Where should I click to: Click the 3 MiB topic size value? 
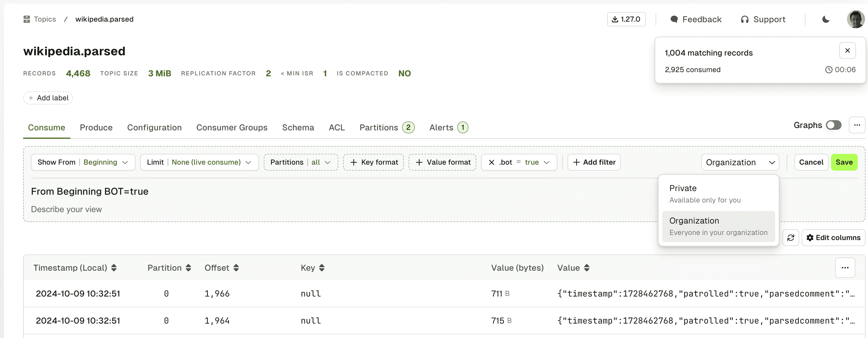pos(160,73)
